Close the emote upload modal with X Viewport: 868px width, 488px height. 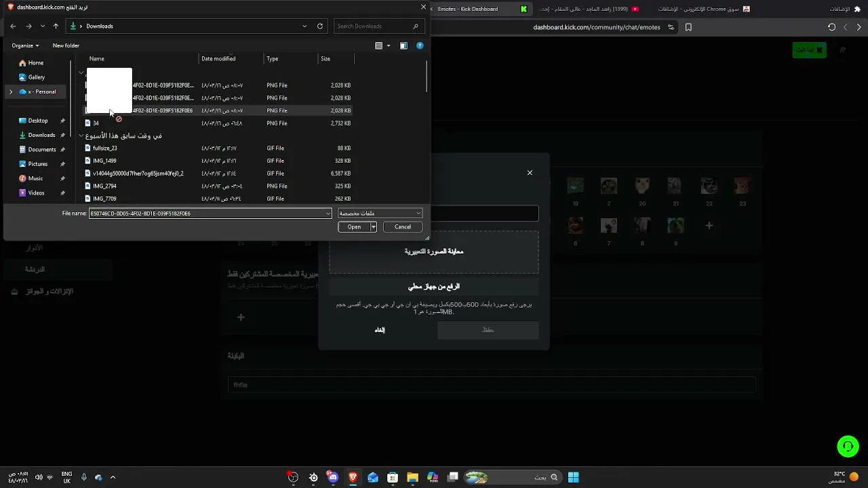tap(530, 173)
